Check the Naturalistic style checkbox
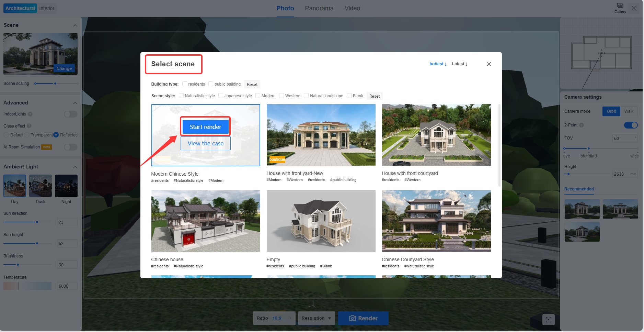The width and height of the screenshot is (644, 332). point(181,96)
